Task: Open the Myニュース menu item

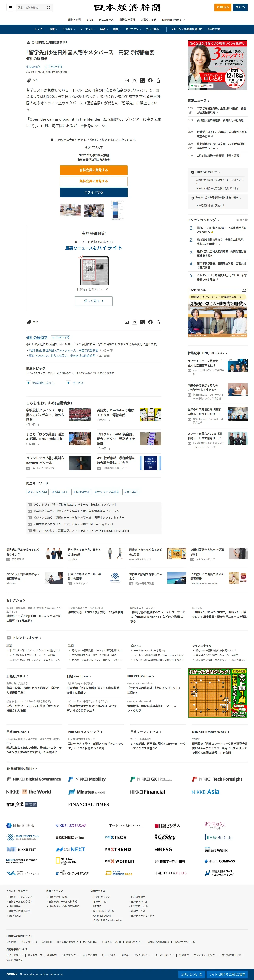Action: coord(106,19)
